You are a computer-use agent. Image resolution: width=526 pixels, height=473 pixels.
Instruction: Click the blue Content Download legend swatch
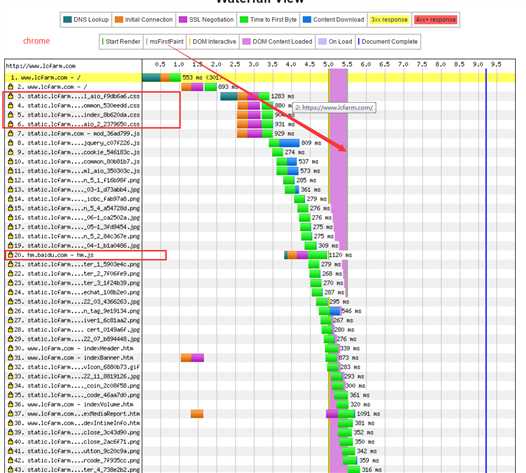tap(307, 19)
